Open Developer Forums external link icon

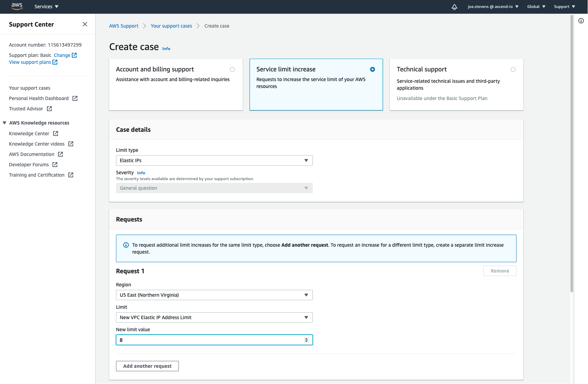pyautogui.click(x=55, y=165)
